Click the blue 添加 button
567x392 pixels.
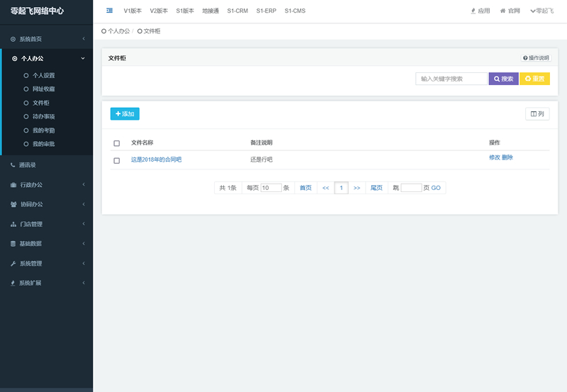tap(125, 113)
